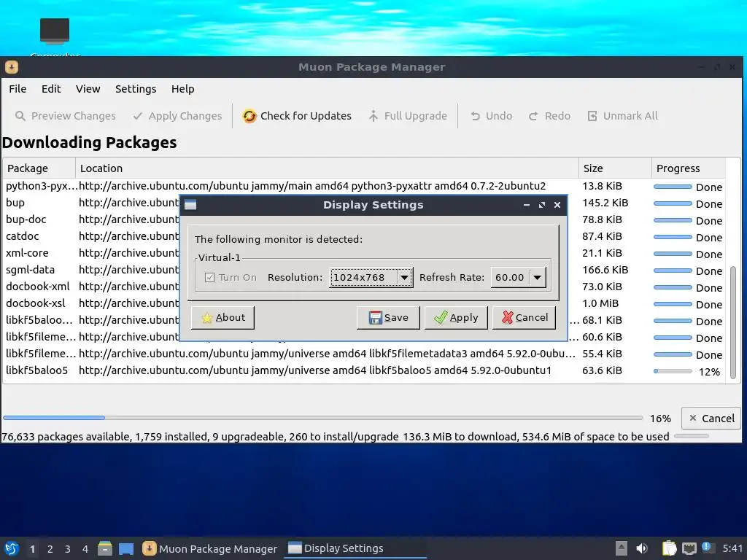Open the Lubuntu start menu icon

(x=12, y=548)
